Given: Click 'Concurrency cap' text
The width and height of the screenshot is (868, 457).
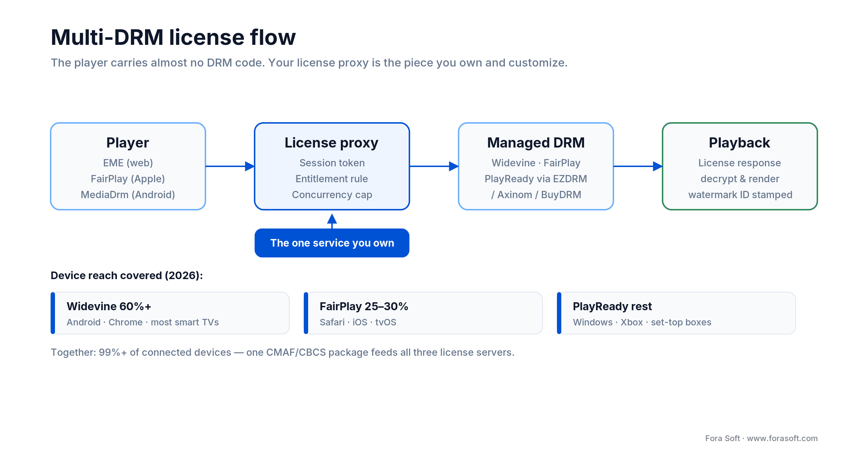Looking at the screenshot, I should click(332, 195).
